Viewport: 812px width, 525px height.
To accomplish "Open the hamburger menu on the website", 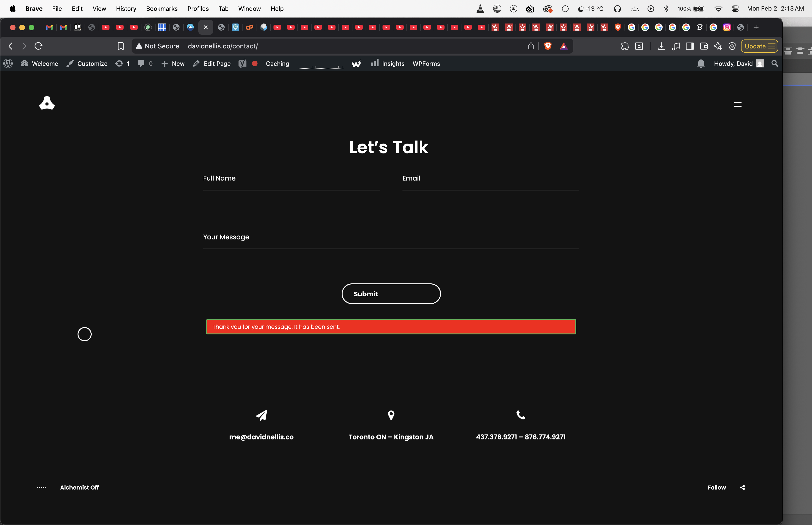I will tap(737, 104).
